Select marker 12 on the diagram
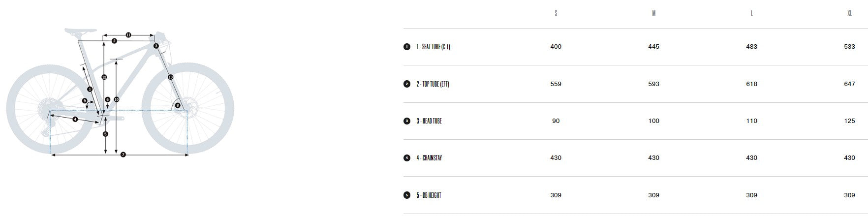Image resolution: width=868 pixels, height=216 pixels. (x=104, y=77)
